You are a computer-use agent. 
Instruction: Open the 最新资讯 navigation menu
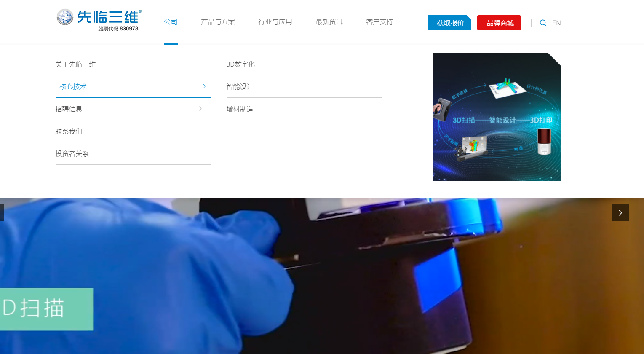click(329, 21)
